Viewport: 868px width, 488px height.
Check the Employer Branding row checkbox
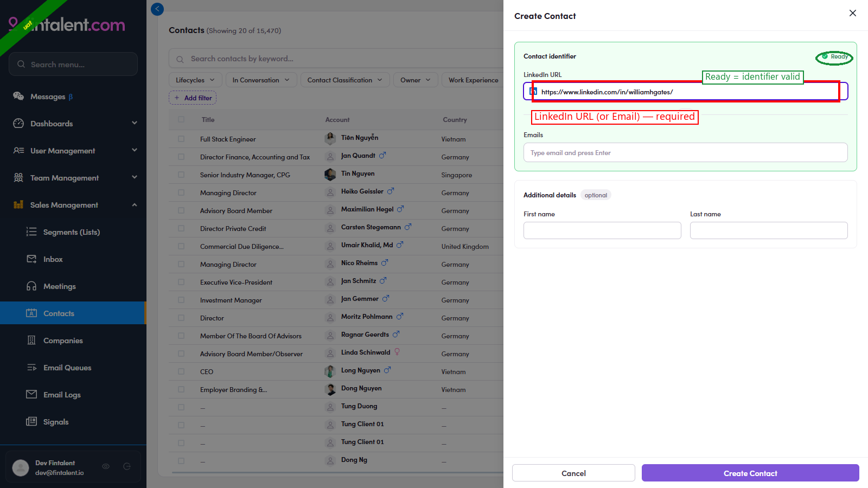tap(181, 389)
